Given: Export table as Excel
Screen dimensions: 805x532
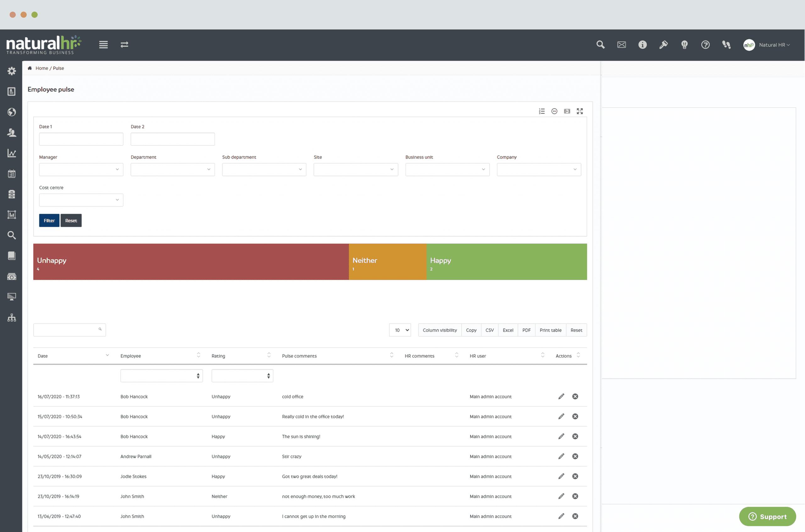Looking at the screenshot, I should click(x=508, y=330).
